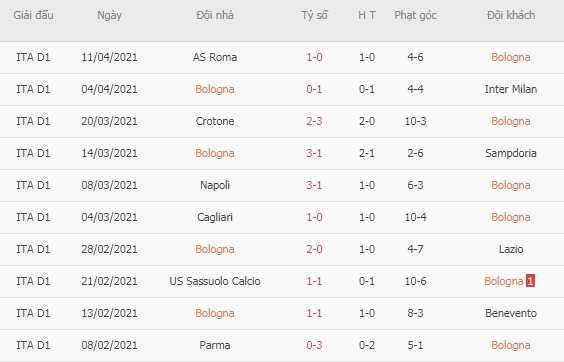Click the Sampdoria away team name

point(511,153)
